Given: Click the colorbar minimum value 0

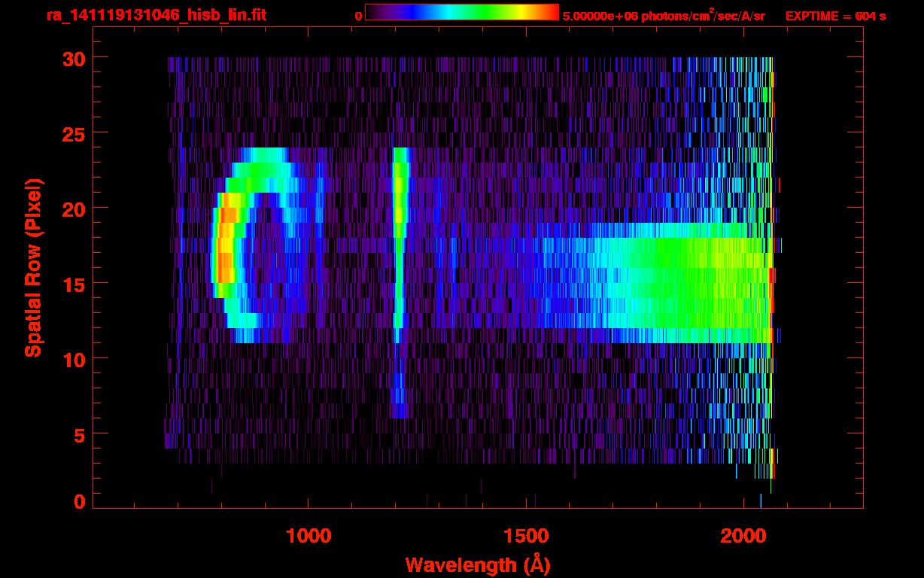Looking at the screenshot, I should [359, 15].
